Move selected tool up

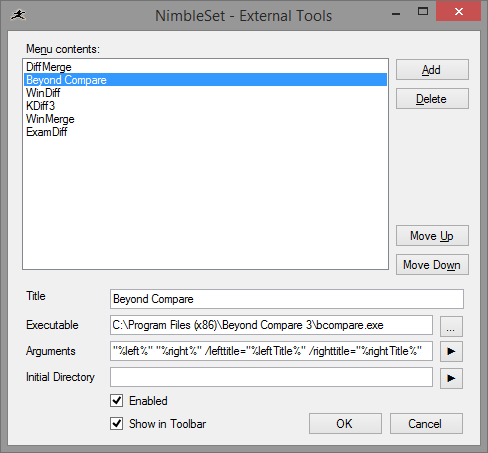pos(432,236)
